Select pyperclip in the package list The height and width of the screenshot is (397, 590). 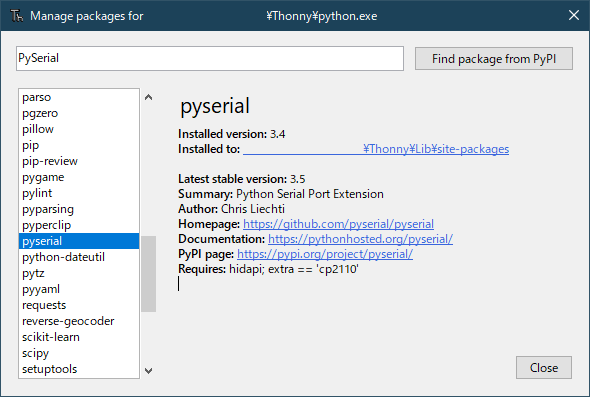pyautogui.click(x=79, y=225)
